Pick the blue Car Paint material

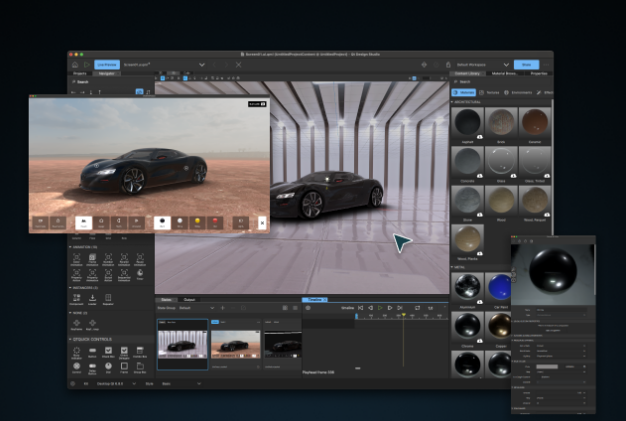click(500, 288)
